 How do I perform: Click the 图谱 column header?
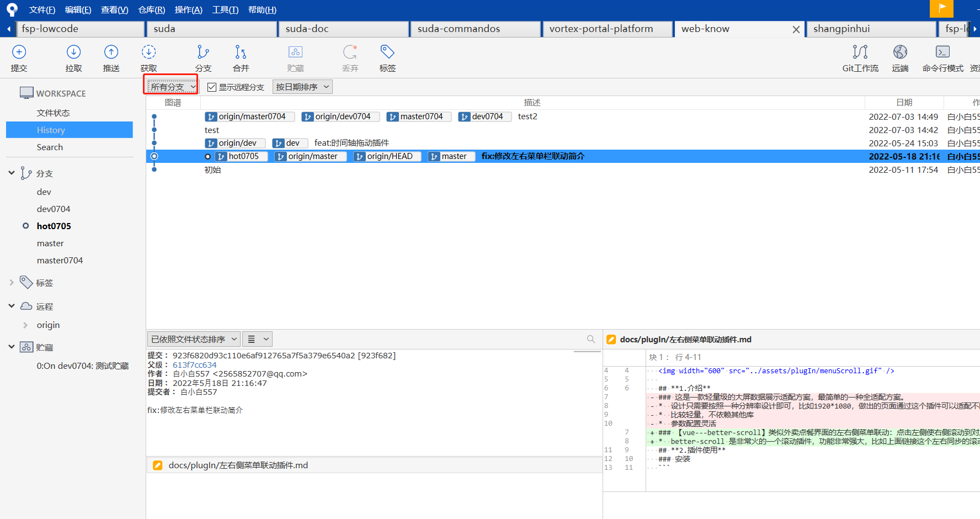173,103
